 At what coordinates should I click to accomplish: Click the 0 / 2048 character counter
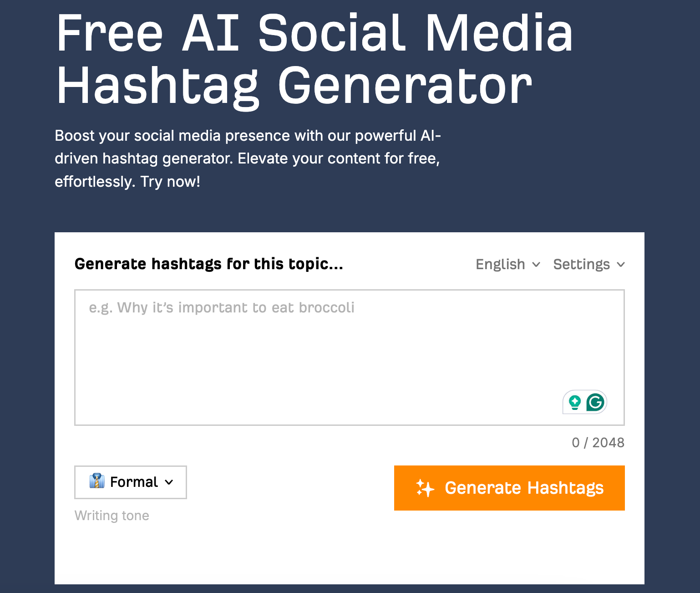(x=599, y=442)
